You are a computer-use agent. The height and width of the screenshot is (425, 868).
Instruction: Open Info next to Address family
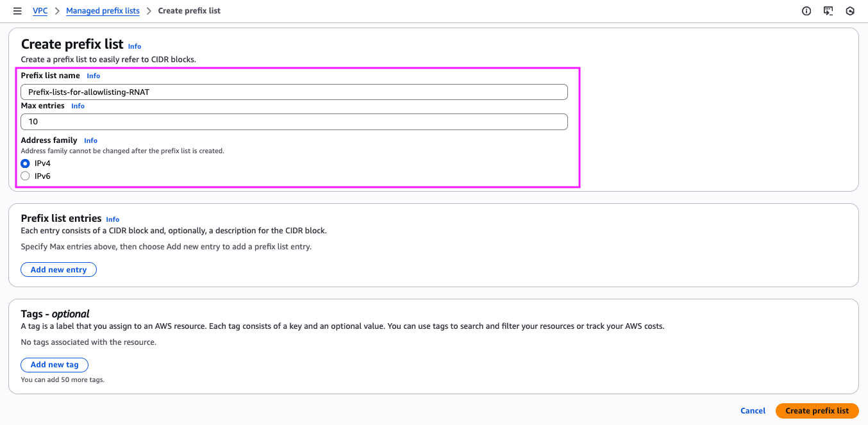(x=90, y=140)
